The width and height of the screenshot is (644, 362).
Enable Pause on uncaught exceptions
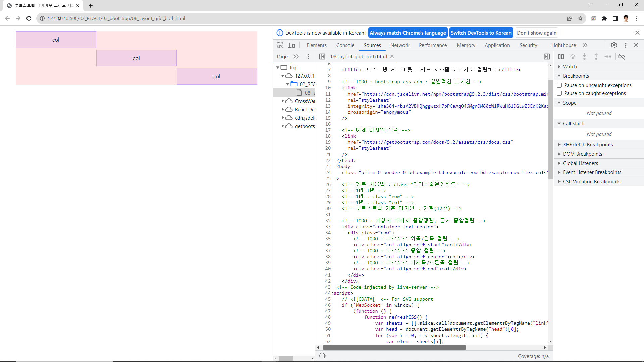tap(559, 85)
